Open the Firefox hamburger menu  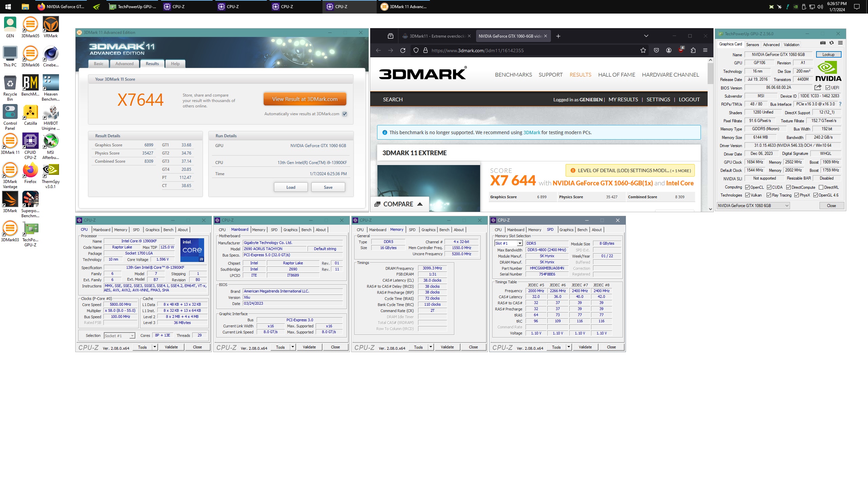point(705,50)
